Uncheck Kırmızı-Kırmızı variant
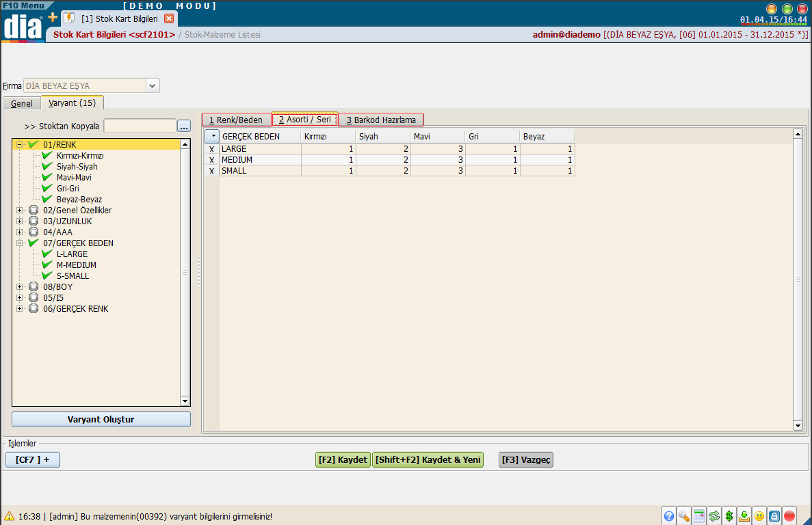812x525 pixels. pos(47,155)
